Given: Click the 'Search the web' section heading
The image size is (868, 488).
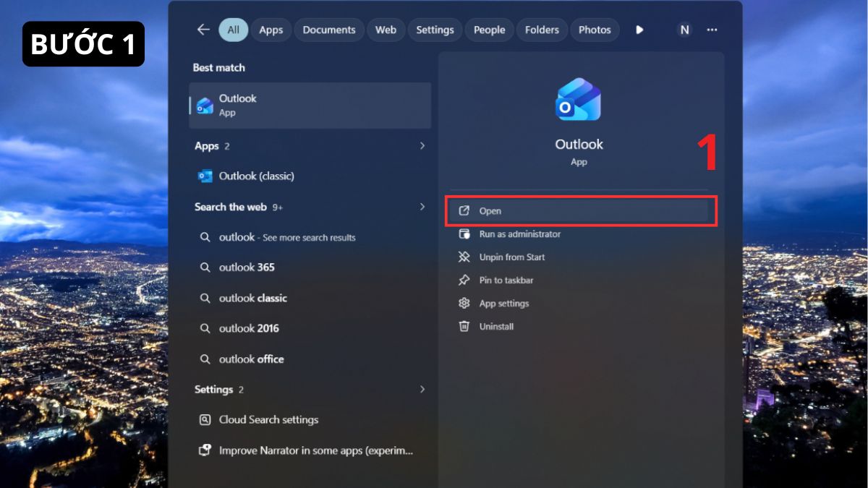Looking at the screenshot, I should tap(231, 207).
